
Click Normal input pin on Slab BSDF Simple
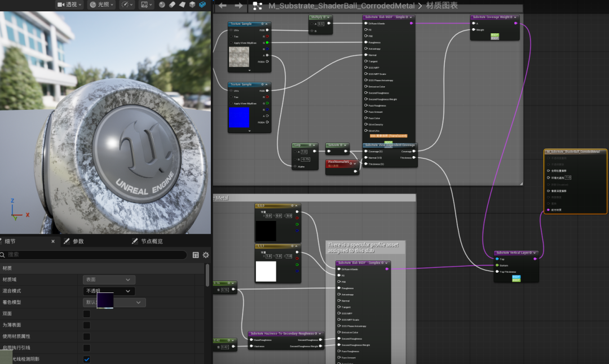point(366,55)
